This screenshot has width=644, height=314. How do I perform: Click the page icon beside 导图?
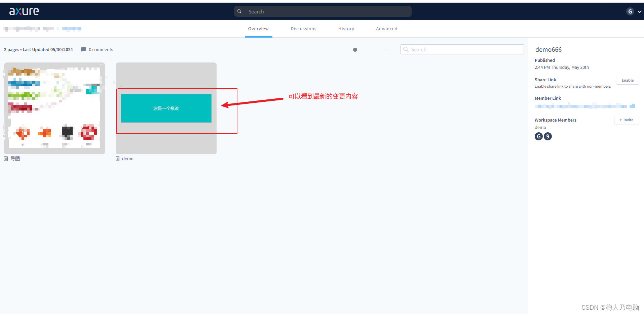6,159
